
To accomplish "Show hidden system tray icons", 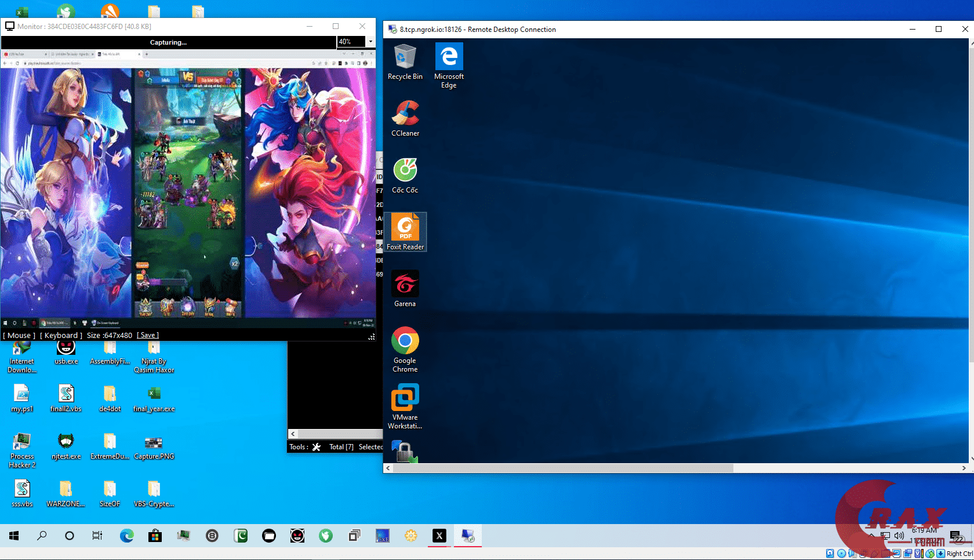I will click(x=871, y=536).
